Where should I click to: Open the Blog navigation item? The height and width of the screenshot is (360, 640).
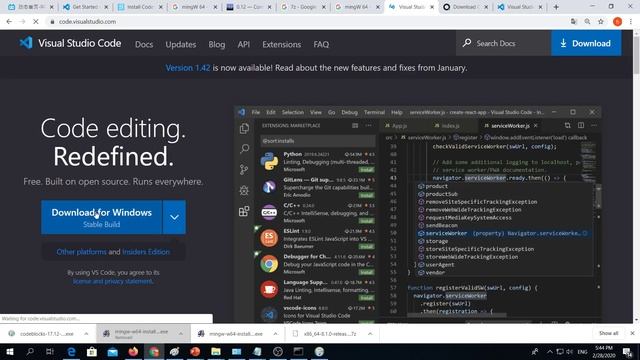click(216, 44)
